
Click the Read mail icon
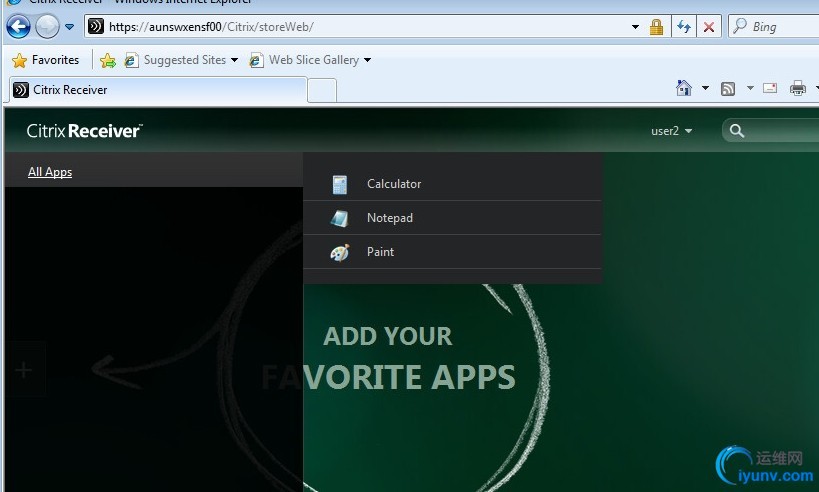[770, 88]
